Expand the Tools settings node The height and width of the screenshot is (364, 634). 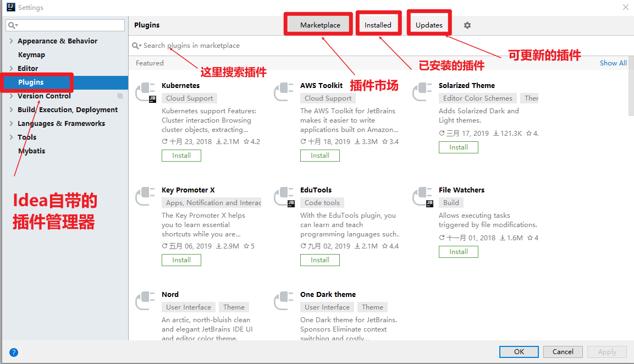[12, 137]
